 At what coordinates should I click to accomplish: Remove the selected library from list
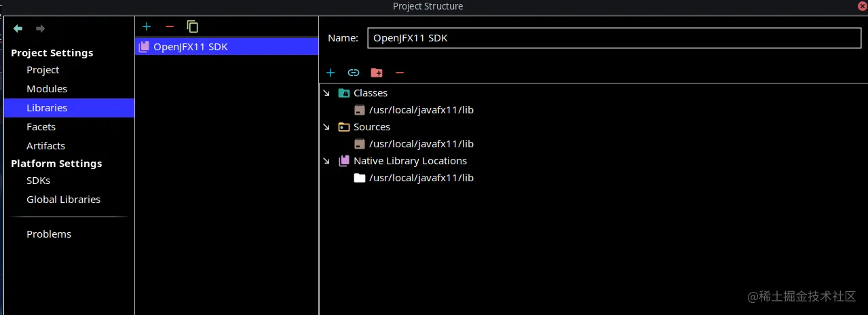(170, 26)
